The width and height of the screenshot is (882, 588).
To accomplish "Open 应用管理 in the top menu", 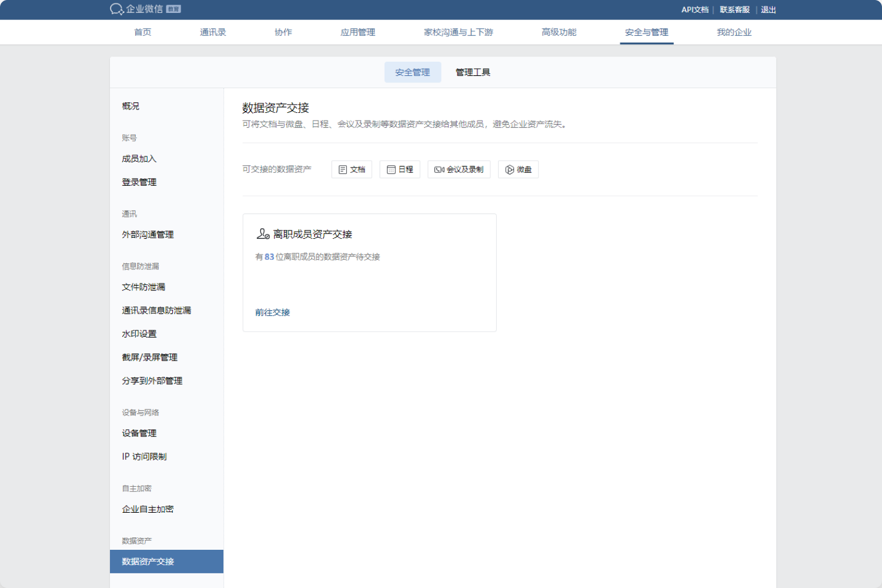I will (x=358, y=32).
